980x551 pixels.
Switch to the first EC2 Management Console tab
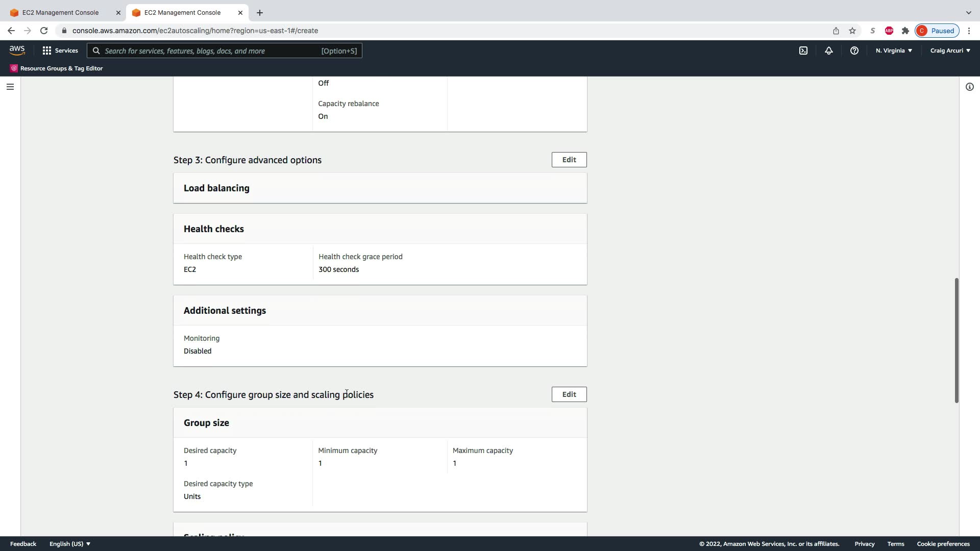click(60, 12)
